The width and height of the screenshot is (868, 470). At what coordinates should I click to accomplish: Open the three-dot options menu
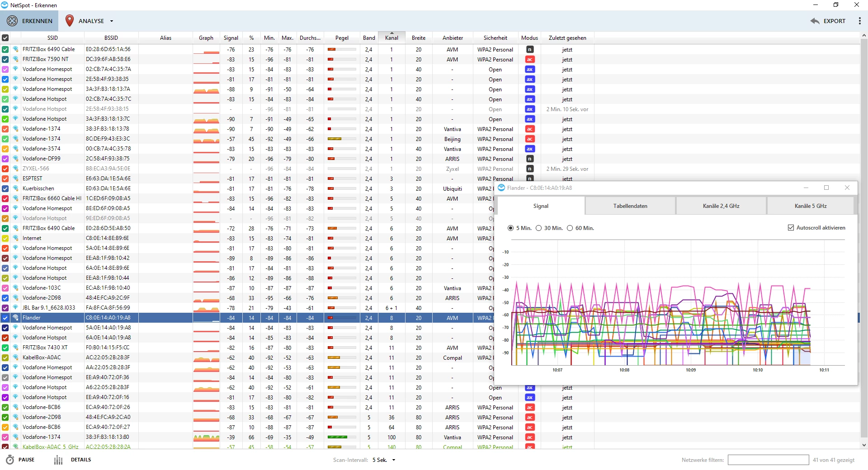pyautogui.click(x=859, y=21)
